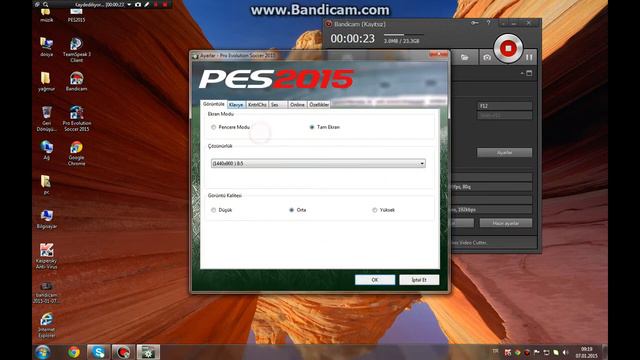Open Windows Start menu

42,352
